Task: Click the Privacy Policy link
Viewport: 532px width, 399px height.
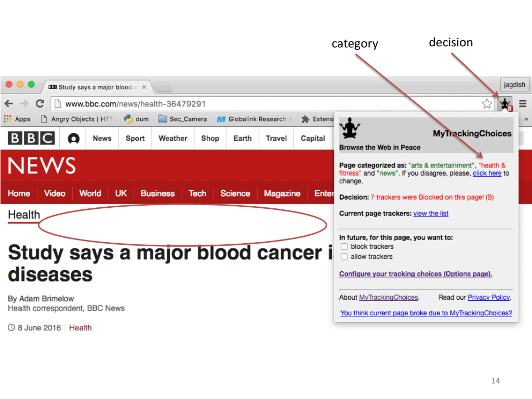Action: click(x=489, y=298)
